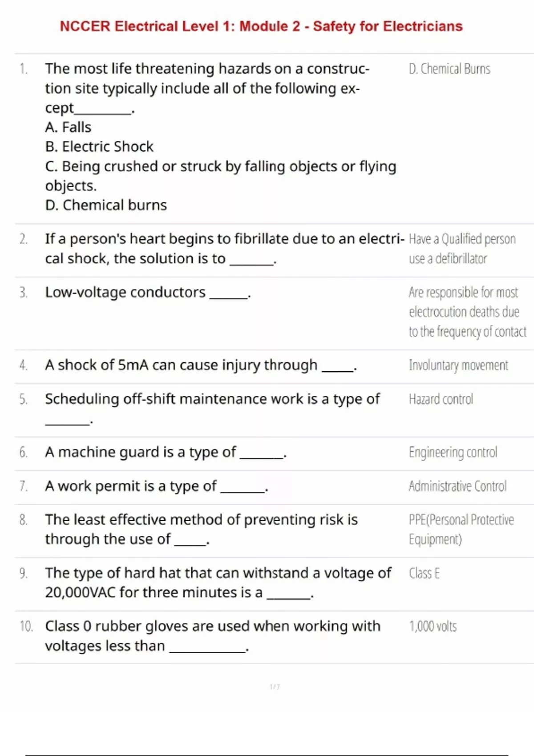Viewport: 534px width, 756px height.
Task: Click the off-shift maintenance question
Action: click(212, 399)
